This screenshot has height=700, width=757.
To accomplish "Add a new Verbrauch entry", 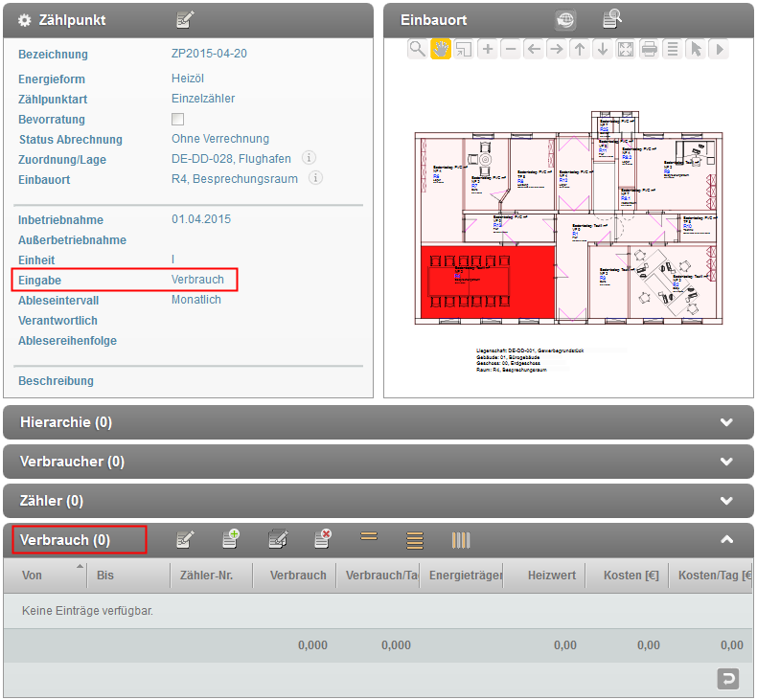I will (231, 540).
